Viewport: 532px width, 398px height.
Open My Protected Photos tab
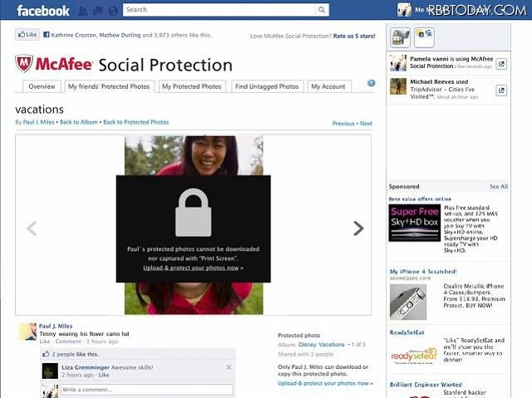[192, 86]
